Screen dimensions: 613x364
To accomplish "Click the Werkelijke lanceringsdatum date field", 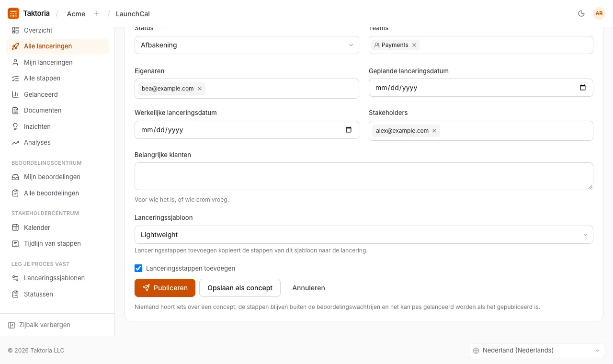I will pyautogui.click(x=247, y=130).
